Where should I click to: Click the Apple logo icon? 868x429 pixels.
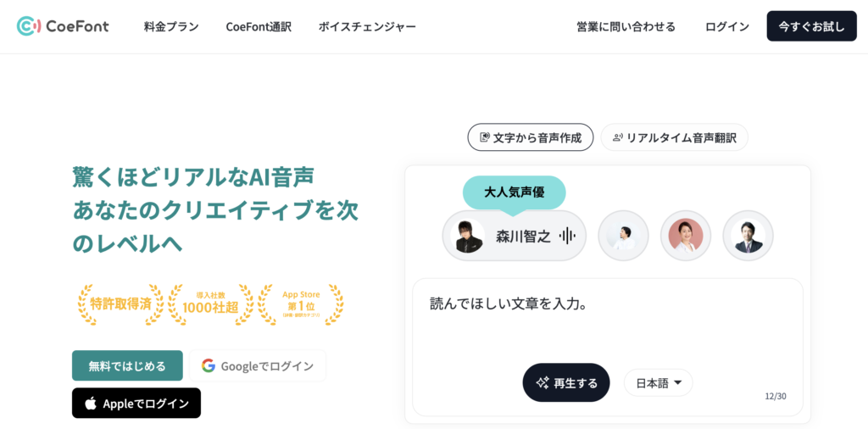click(90, 404)
